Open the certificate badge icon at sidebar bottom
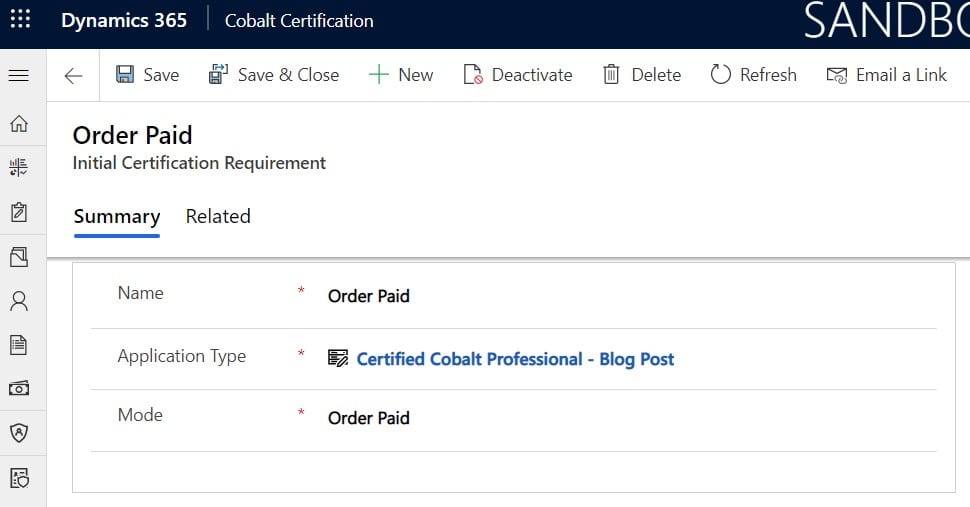Image resolution: width=970 pixels, height=507 pixels. [x=19, y=477]
